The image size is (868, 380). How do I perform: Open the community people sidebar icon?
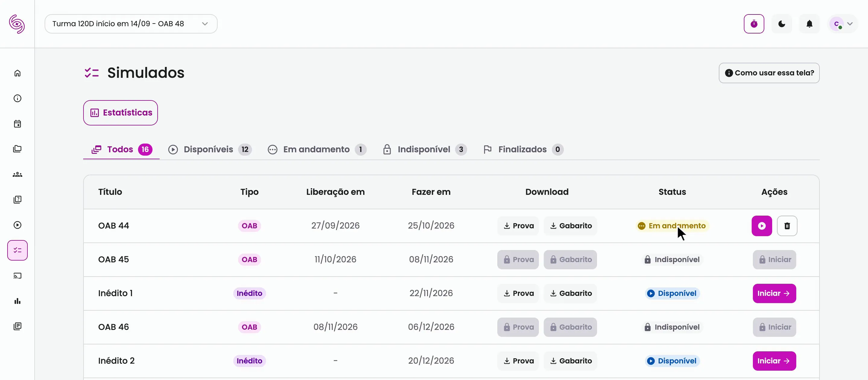pos(17,174)
